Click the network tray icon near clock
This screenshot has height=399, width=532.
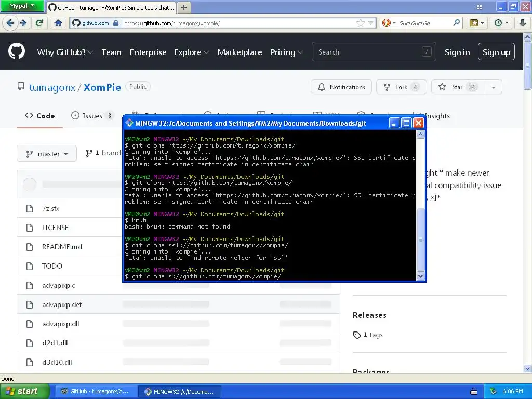tap(494, 392)
